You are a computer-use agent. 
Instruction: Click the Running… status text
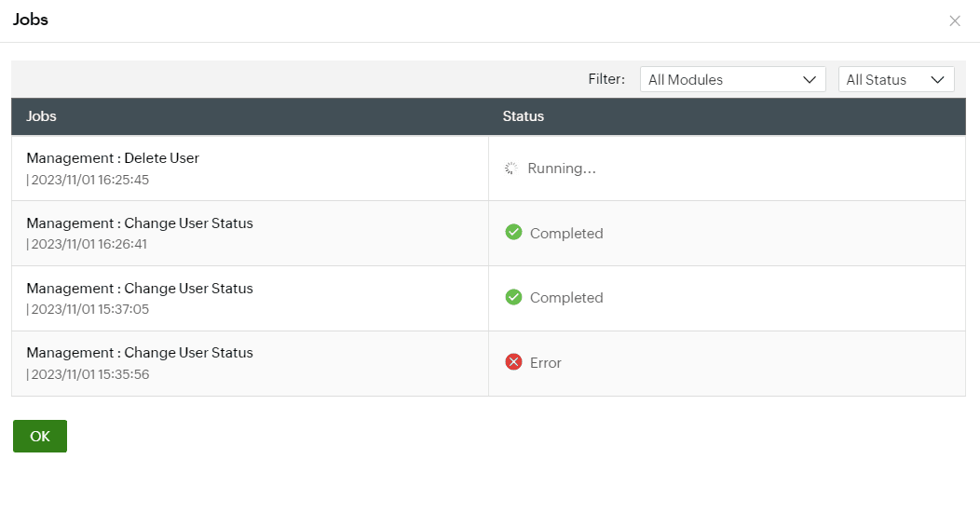click(x=562, y=169)
